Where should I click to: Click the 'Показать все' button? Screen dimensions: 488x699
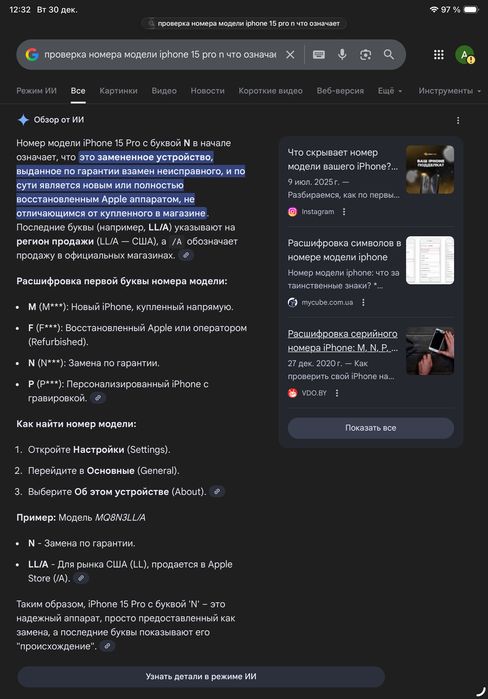click(x=371, y=428)
